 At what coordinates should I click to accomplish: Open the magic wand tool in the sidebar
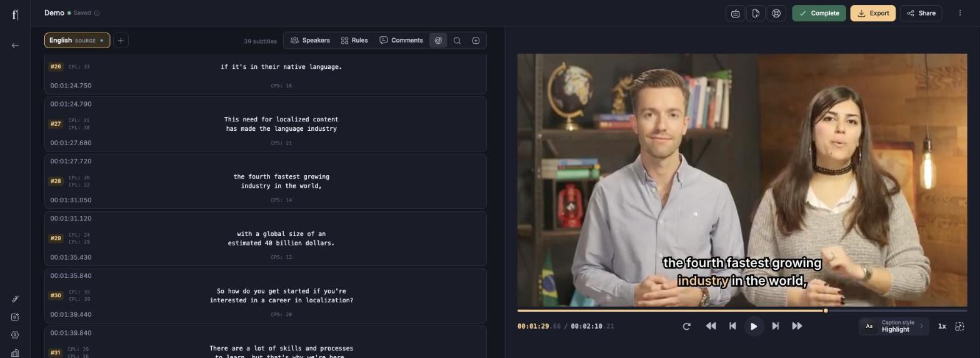point(15,299)
